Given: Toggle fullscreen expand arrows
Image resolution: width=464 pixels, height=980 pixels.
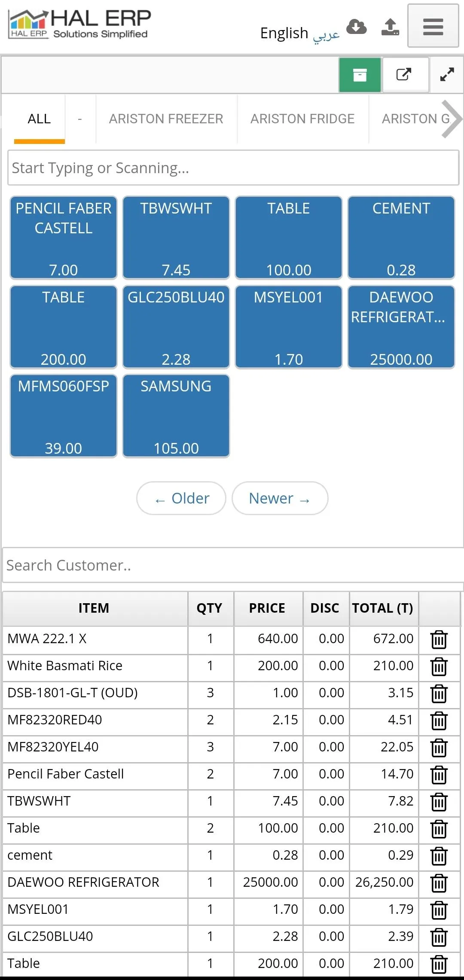Looking at the screenshot, I should [447, 75].
